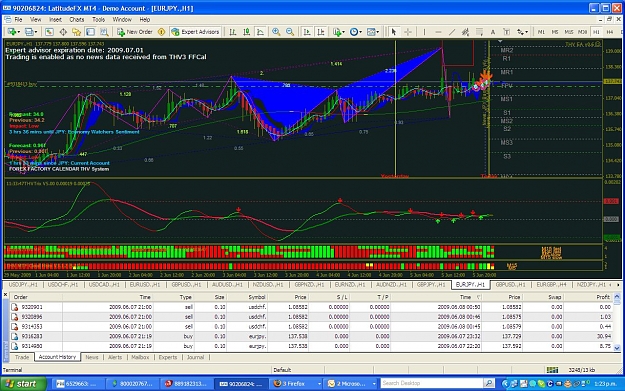The image size is (625, 391).
Task: Open the Data Window icon
Action: point(63,32)
